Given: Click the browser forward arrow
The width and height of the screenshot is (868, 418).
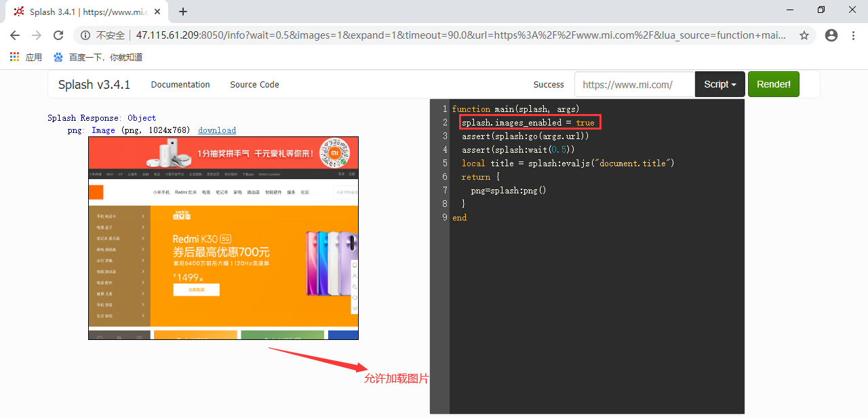Looking at the screenshot, I should [x=37, y=35].
